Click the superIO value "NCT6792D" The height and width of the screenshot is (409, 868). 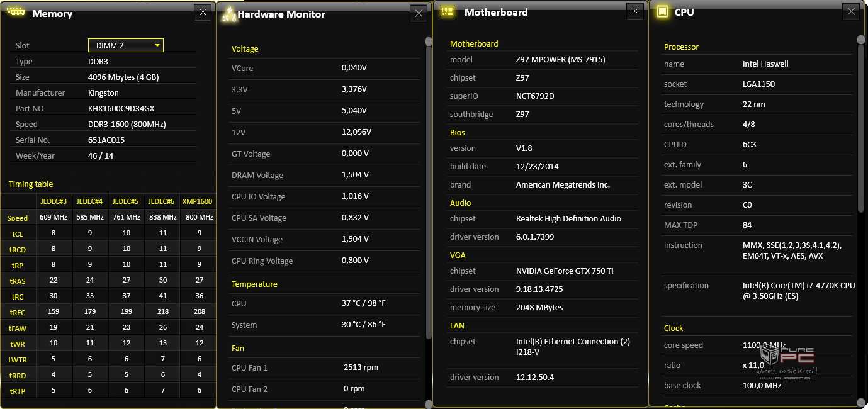coord(535,96)
